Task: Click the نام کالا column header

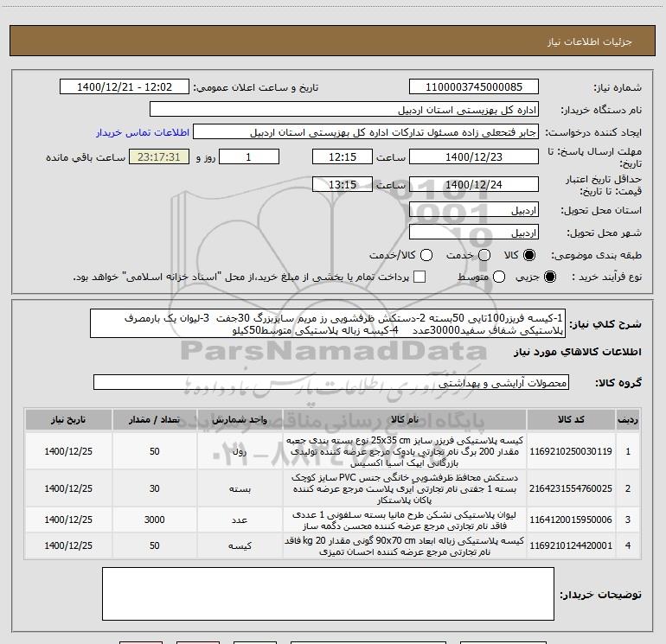Action: coord(405,420)
